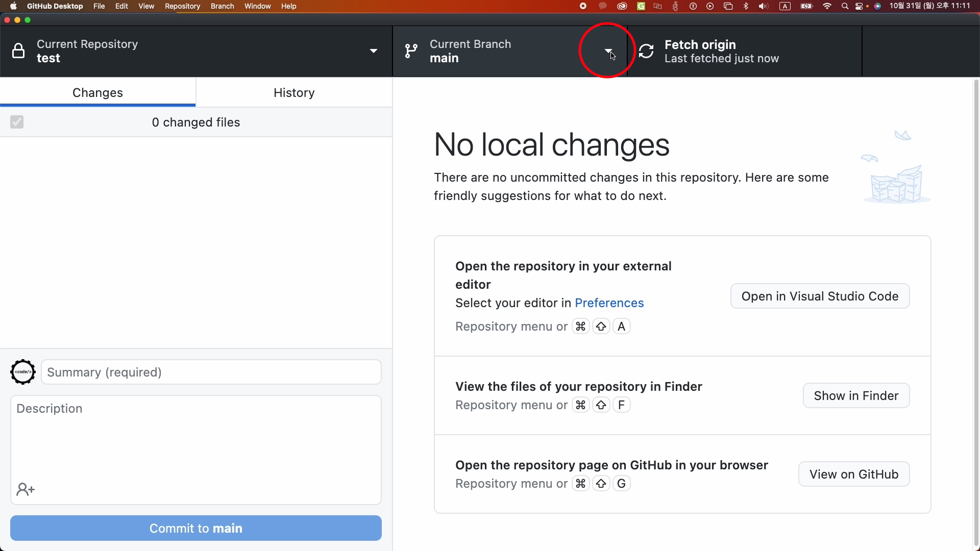This screenshot has width=980, height=551.
Task: Switch to the History tab
Action: [294, 92]
